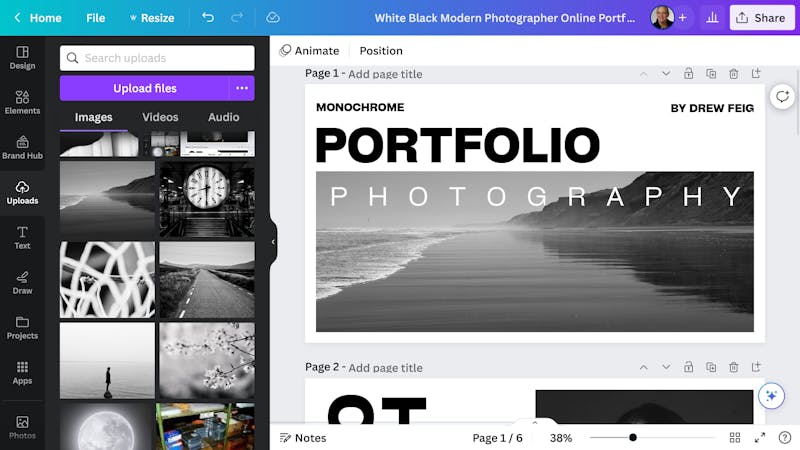Adjust the zoom slider handle
Viewport: 800px width, 450px height.
pos(633,437)
